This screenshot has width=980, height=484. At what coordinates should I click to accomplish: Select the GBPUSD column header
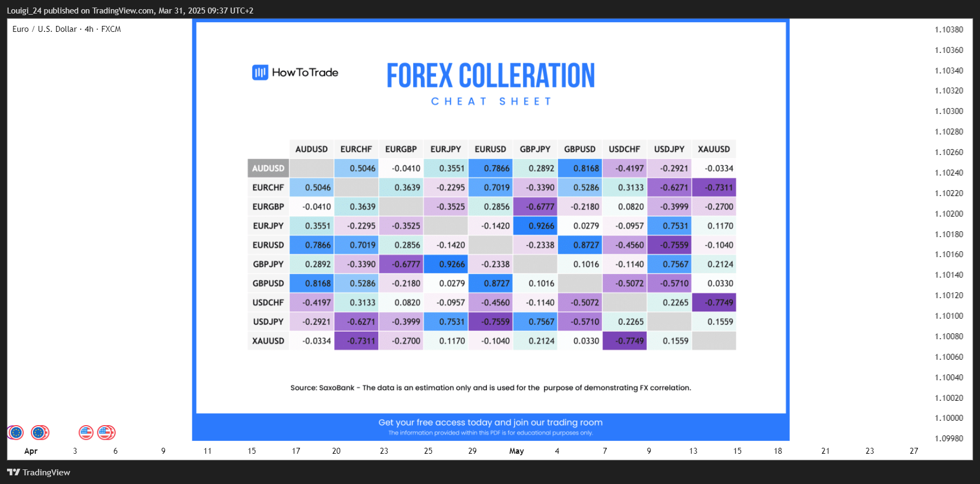(580, 149)
